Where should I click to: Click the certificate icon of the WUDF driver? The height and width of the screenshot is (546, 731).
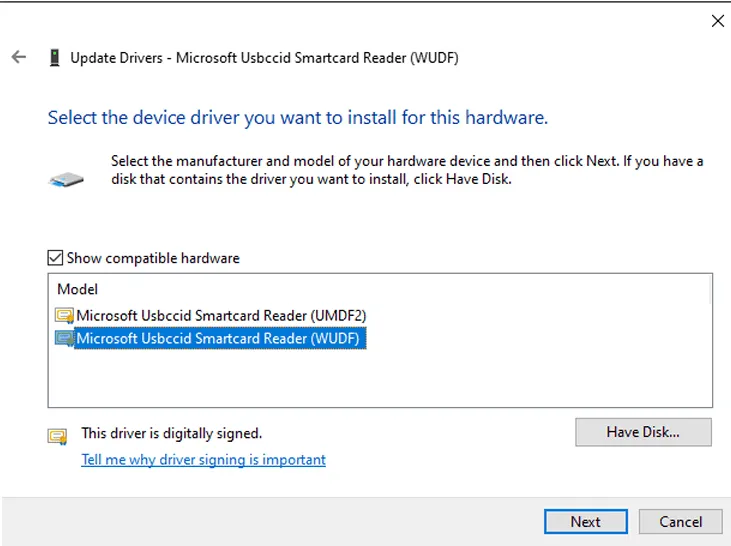point(64,339)
